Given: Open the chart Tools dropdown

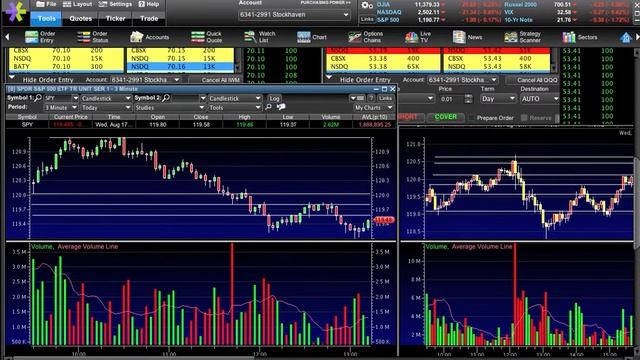Looking at the screenshot, I should point(235,107).
